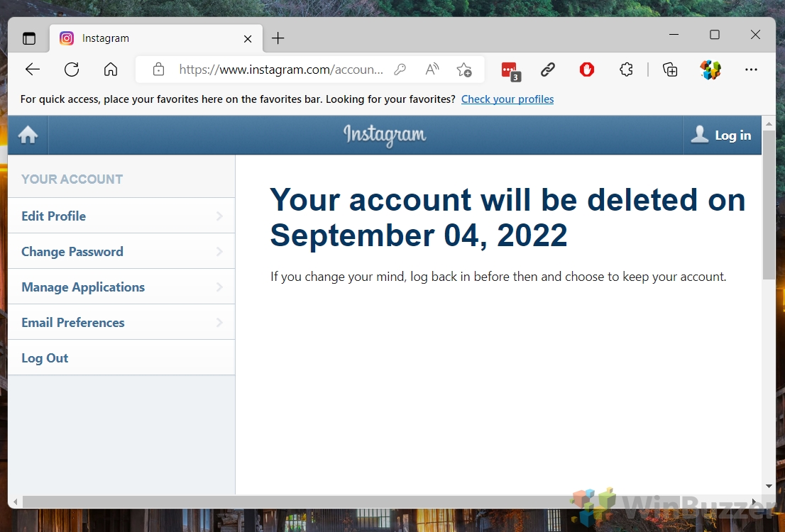Click the Edit Profile chevron arrow
Image resolution: width=785 pixels, height=532 pixels.
pyautogui.click(x=219, y=216)
